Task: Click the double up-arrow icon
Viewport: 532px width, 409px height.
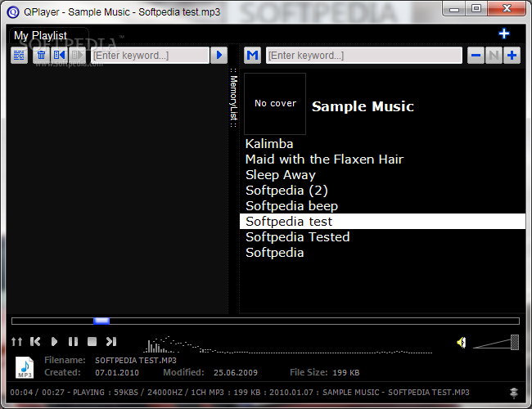Action: [16, 341]
